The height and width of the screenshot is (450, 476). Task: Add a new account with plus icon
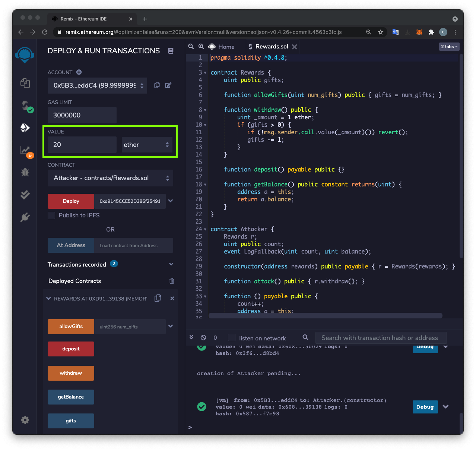point(79,72)
